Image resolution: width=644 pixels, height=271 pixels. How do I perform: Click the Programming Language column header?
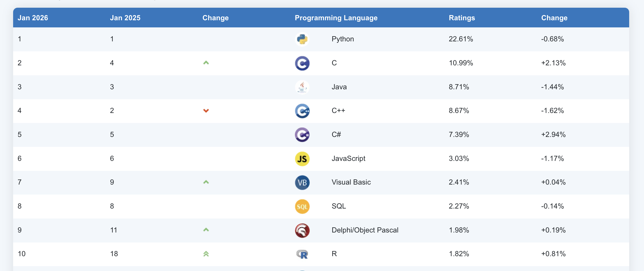[336, 18]
